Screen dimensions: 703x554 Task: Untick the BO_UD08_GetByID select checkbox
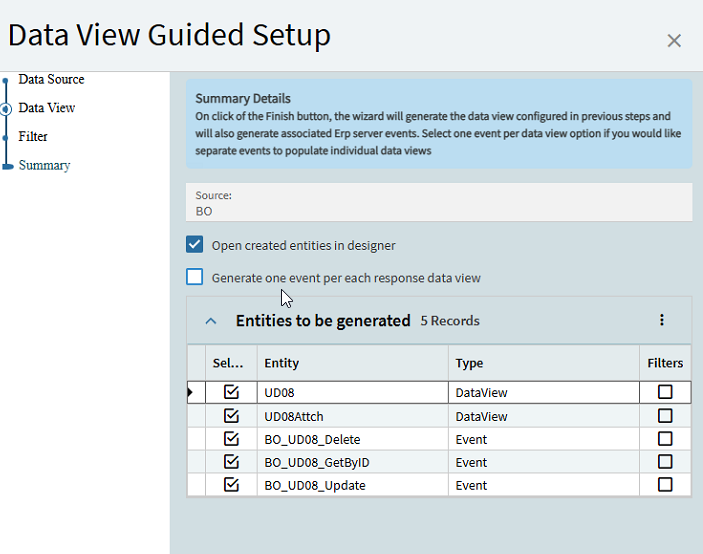point(232,462)
